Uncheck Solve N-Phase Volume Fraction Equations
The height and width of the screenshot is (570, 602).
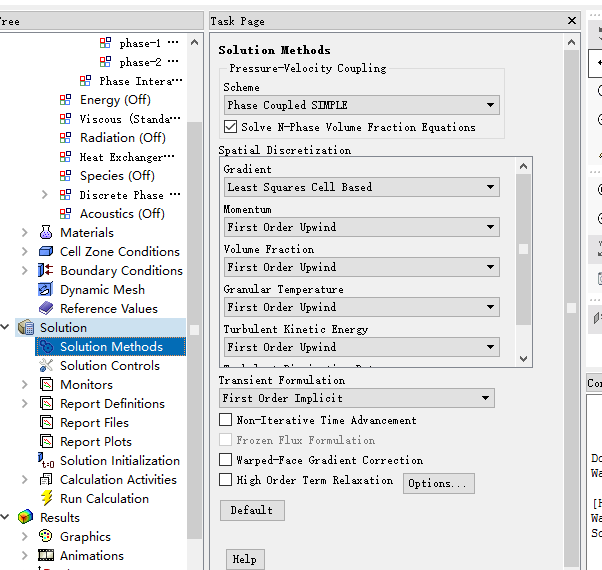tap(231, 127)
